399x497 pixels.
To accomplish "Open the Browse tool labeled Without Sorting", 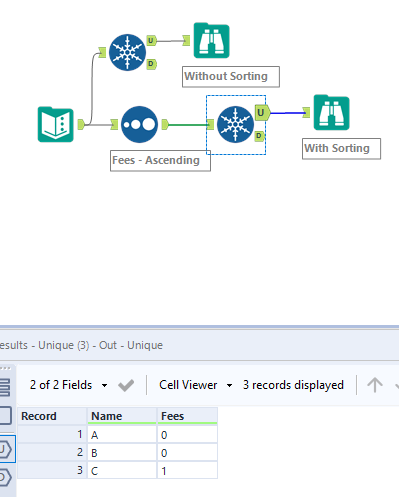I will point(212,40).
